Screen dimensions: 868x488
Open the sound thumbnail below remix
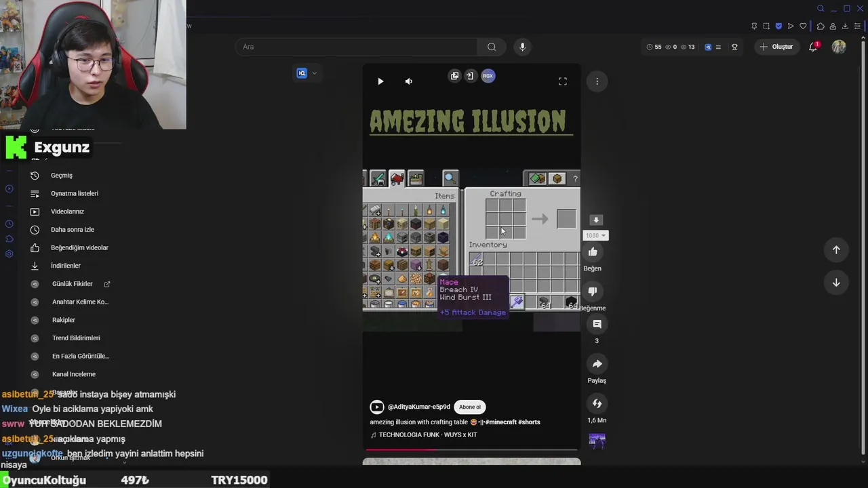click(x=597, y=441)
